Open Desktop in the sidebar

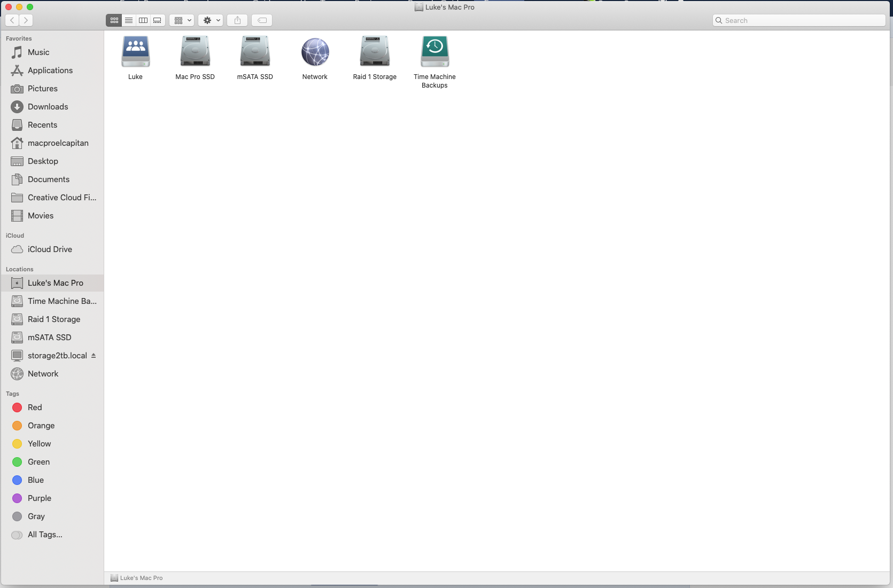point(52,161)
